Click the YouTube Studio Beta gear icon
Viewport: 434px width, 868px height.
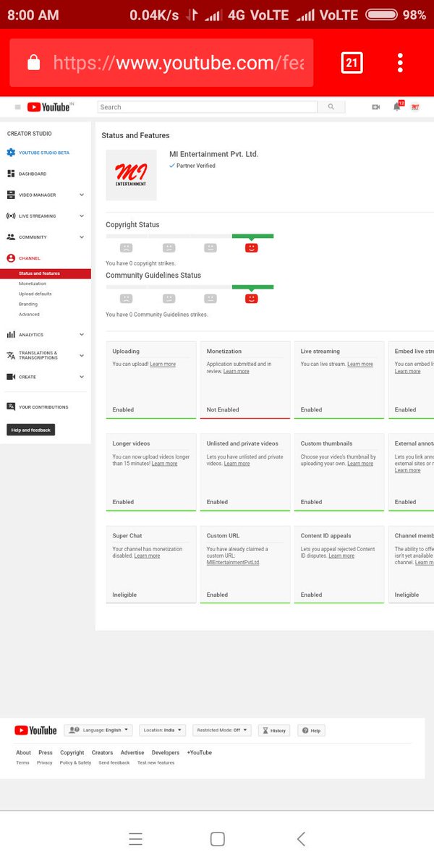tap(11, 153)
